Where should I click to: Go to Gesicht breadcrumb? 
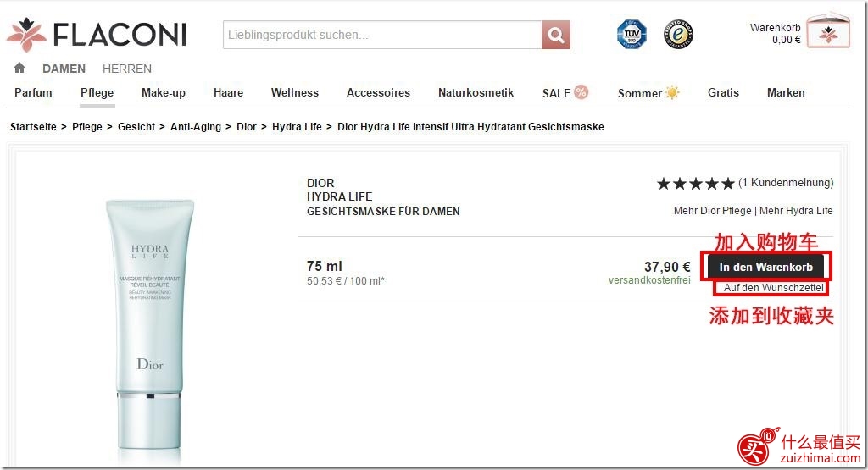(136, 127)
